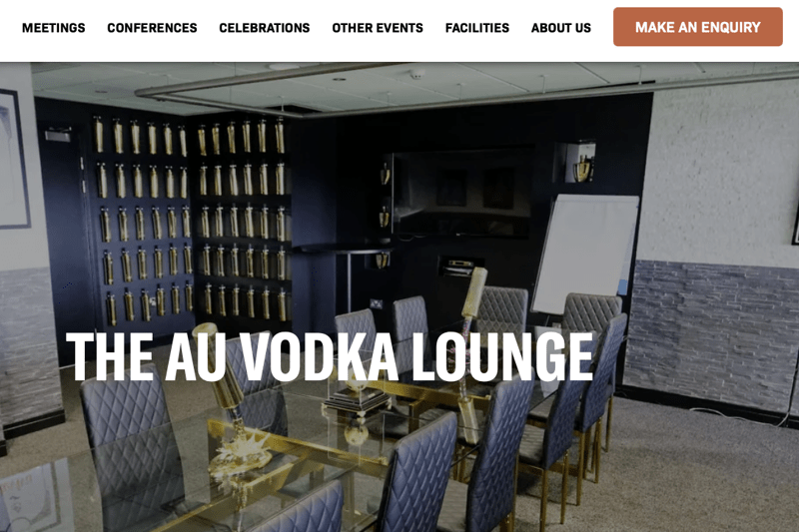This screenshot has height=532, width=799.
Task: Click the smoke detector on the ceiling
Action: click(x=416, y=74)
